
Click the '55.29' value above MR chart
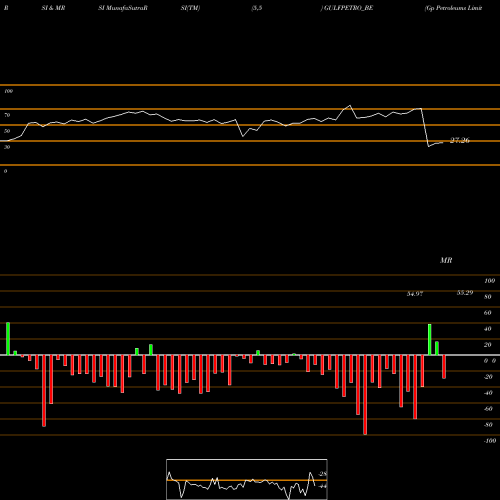465,293
